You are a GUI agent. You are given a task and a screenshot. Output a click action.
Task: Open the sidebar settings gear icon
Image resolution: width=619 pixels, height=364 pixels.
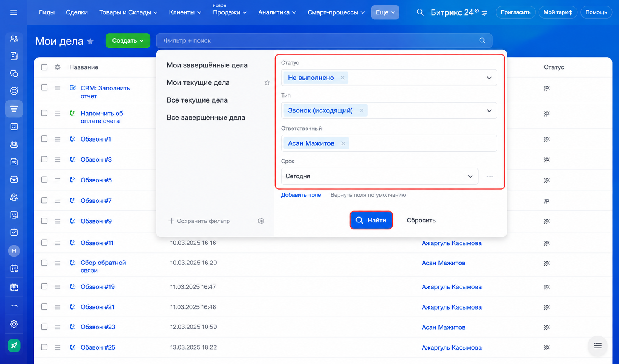[x=14, y=324]
